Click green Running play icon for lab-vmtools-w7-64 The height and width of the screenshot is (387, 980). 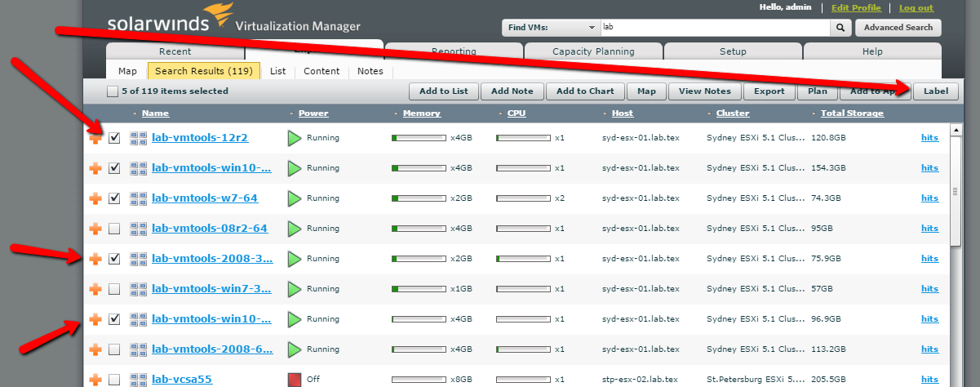(295, 198)
